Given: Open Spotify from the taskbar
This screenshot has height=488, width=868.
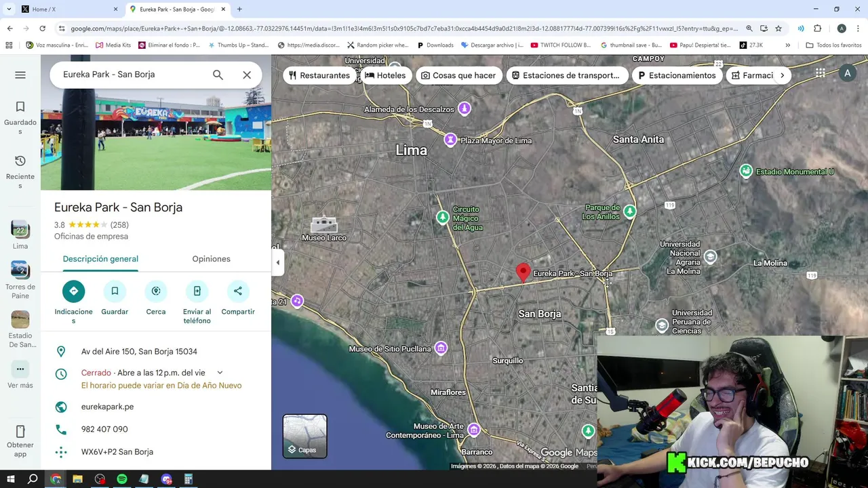Looking at the screenshot, I should pos(122,479).
